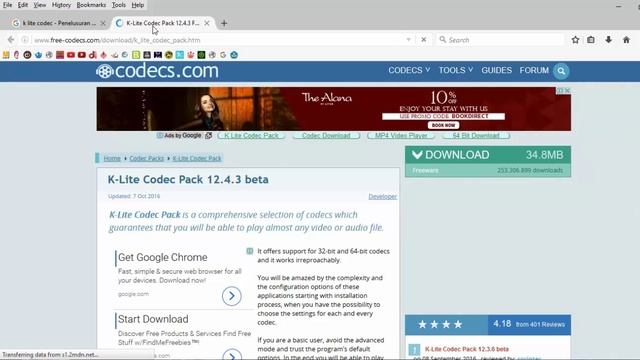Open the GUIDES page
The height and width of the screenshot is (360, 640).
click(496, 70)
